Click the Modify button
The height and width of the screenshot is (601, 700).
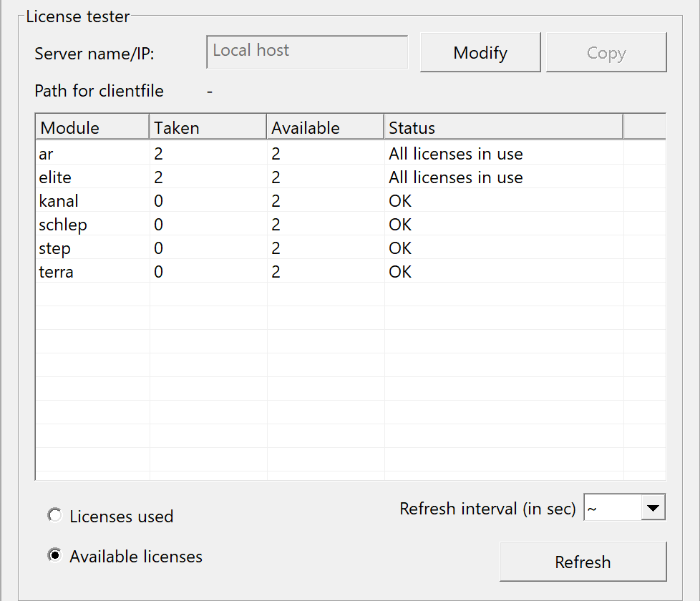tap(480, 53)
